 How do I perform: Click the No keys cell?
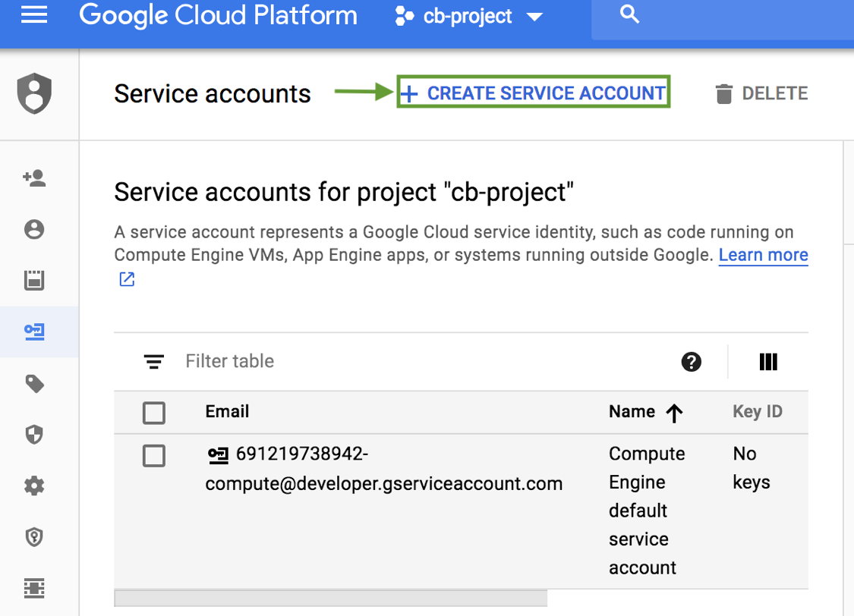pos(752,468)
